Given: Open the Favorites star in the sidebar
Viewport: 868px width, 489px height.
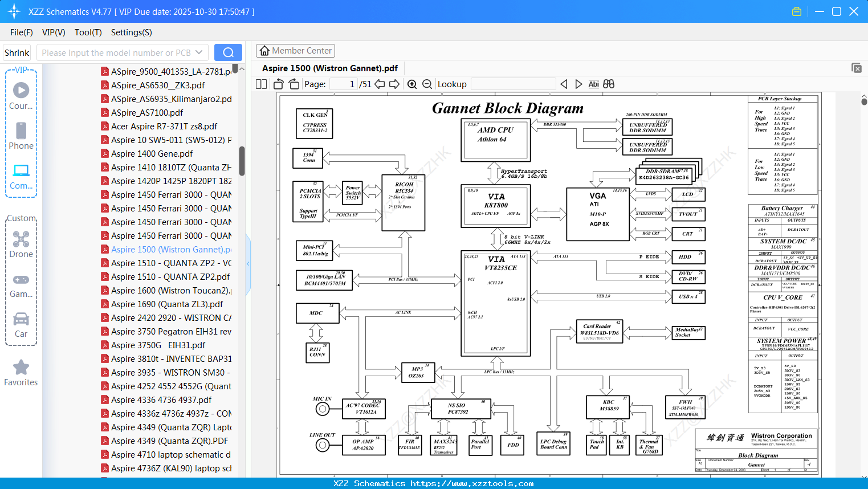Looking at the screenshot, I should (21, 373).
